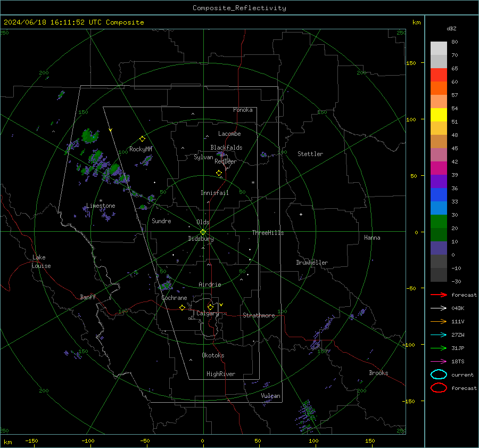The height and width of the screenshot is (448, 479).
Task: Select the yellow diamond marker below RedDeer
Action: [x=219, y=173]
